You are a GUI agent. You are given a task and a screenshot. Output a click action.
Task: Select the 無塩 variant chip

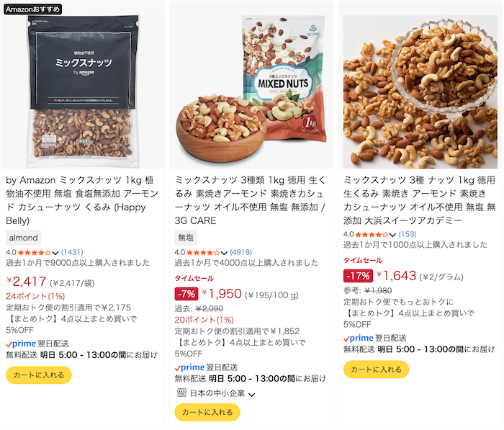coord(186,238)
